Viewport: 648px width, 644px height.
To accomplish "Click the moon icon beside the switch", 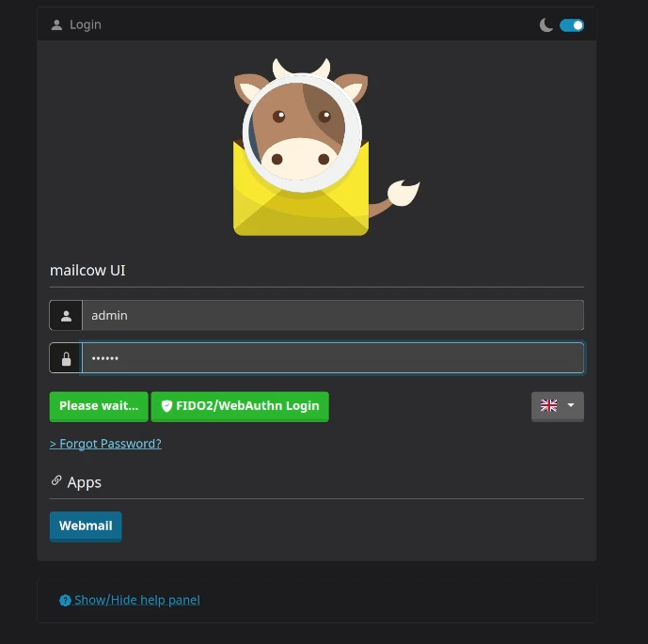I will click(545, 25).
